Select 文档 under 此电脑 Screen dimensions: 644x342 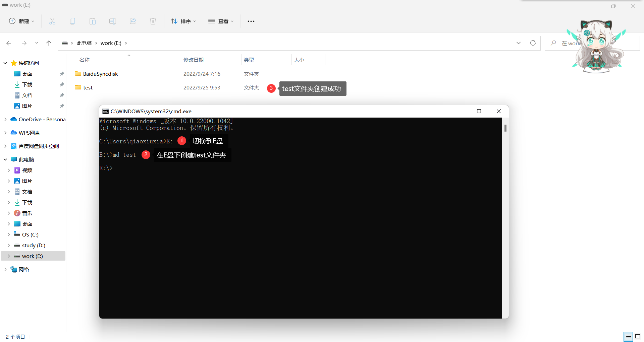tap(23, 192)
